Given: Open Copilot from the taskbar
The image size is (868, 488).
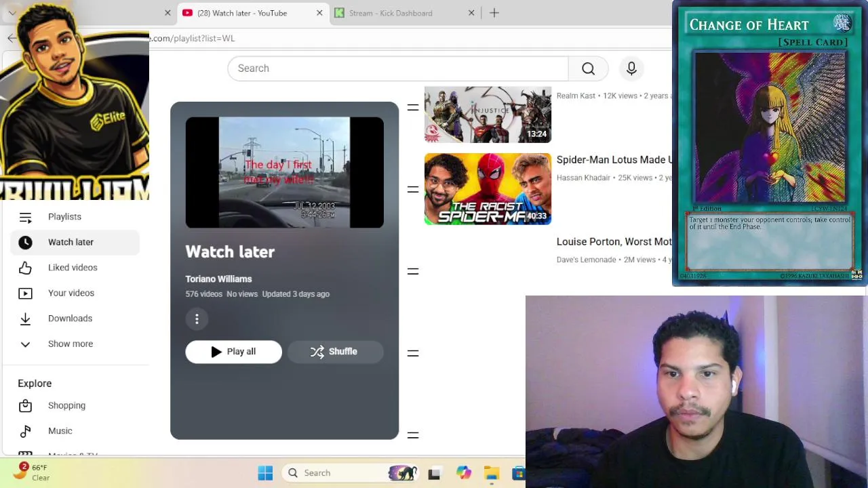Looking at the screenshot, I should pyautogui.click(x=463, y=473).
